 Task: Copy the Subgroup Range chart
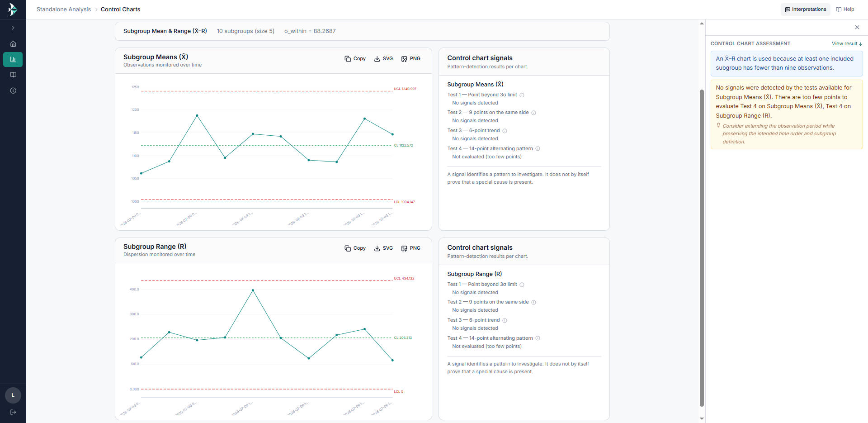tap(355, 248)
